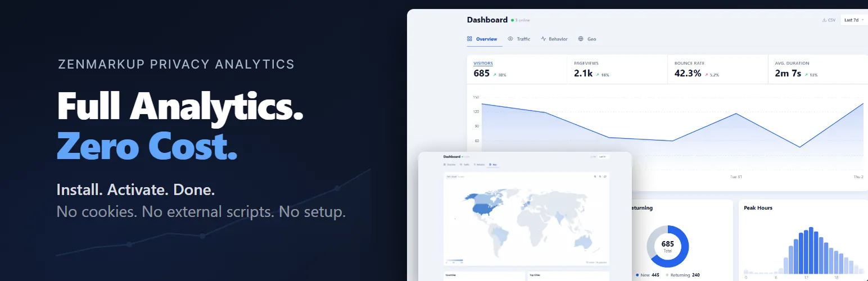Click the Returning 240 legend entry
The height and width of the screenshot is (281, 868).
683,275
